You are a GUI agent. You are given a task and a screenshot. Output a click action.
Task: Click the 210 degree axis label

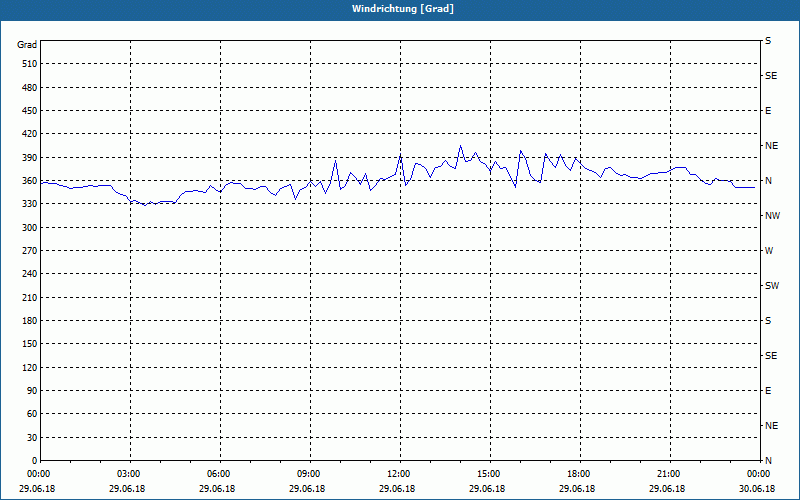pos(30,297)
